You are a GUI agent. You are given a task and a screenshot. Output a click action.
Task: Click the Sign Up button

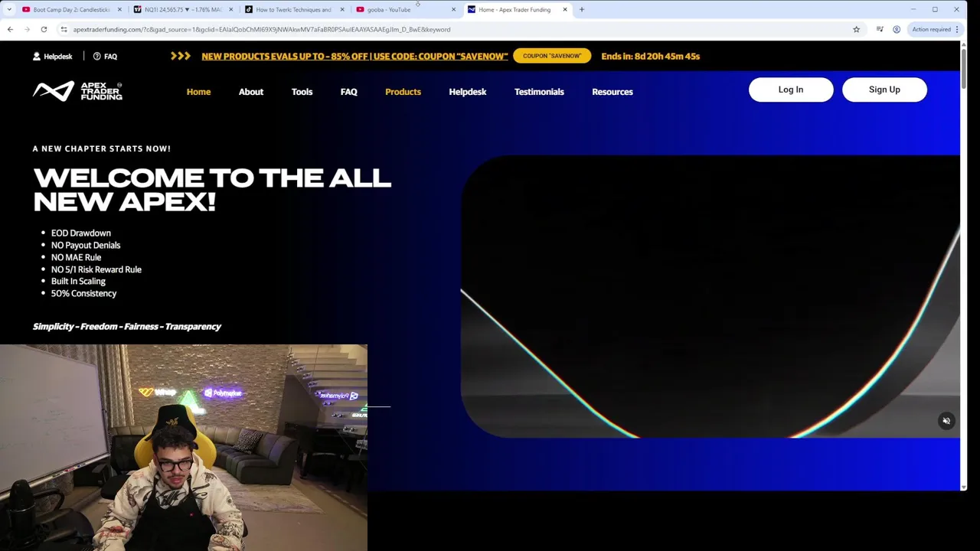click(x=884, y=90)
